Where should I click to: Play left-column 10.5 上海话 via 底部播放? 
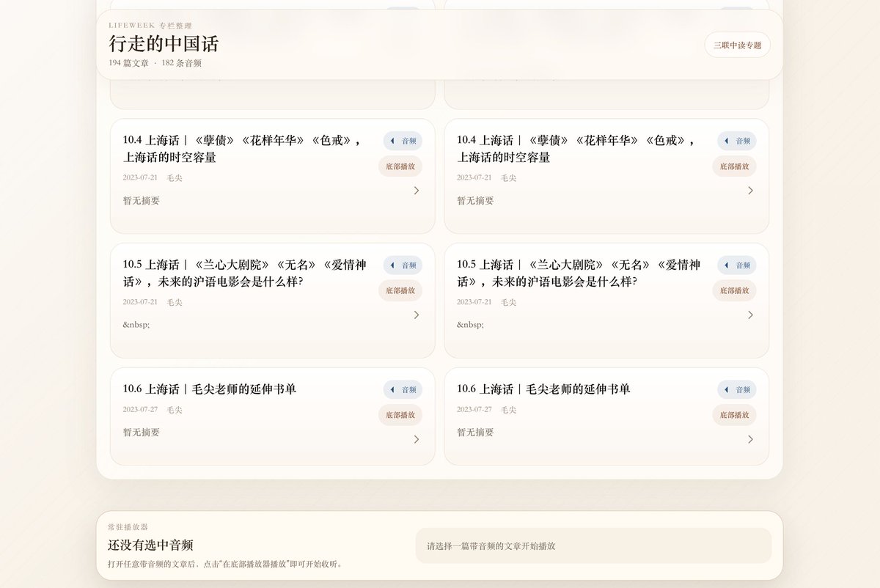tap(400, 291)
